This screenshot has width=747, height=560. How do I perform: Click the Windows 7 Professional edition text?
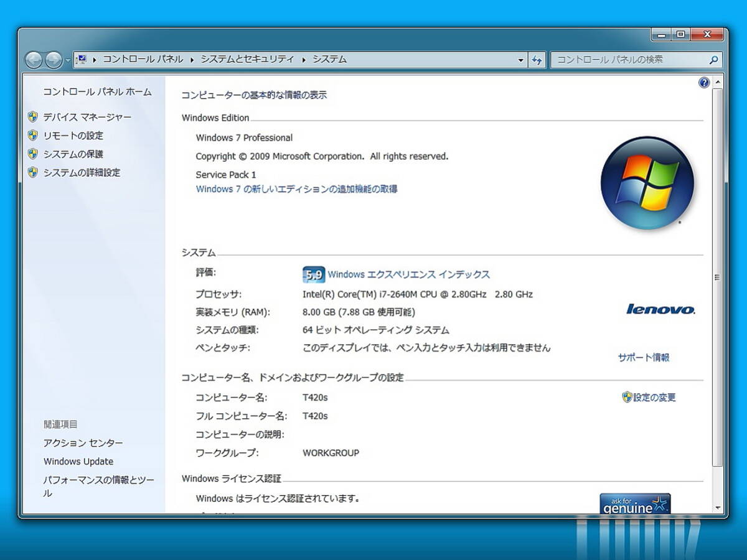244,138
